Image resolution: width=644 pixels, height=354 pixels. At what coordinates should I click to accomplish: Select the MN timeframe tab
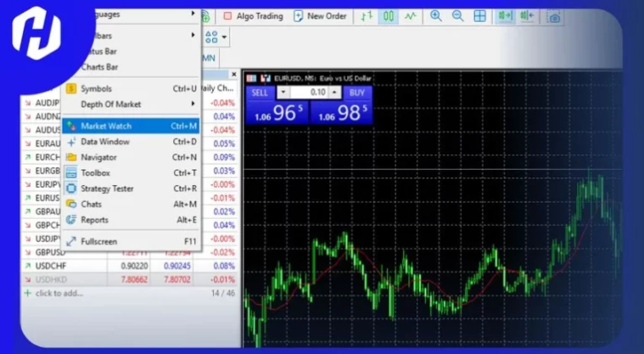coord(209,58)
